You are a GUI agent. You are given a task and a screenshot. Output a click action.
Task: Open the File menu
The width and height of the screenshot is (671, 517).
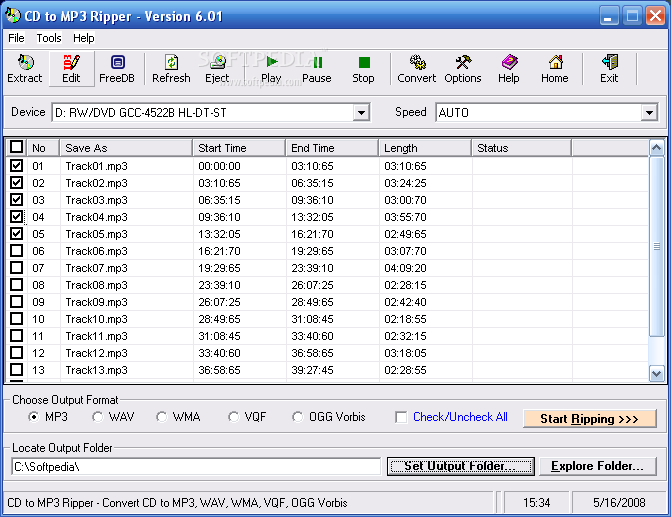point(16,38)
